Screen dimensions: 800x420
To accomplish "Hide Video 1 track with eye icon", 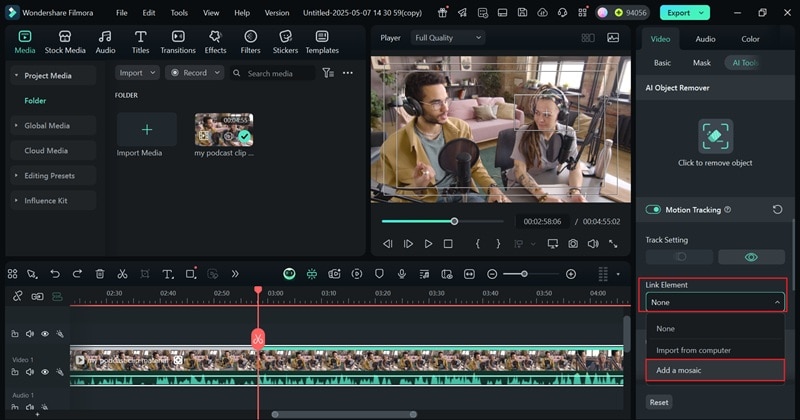I will [x=45, y=371].
